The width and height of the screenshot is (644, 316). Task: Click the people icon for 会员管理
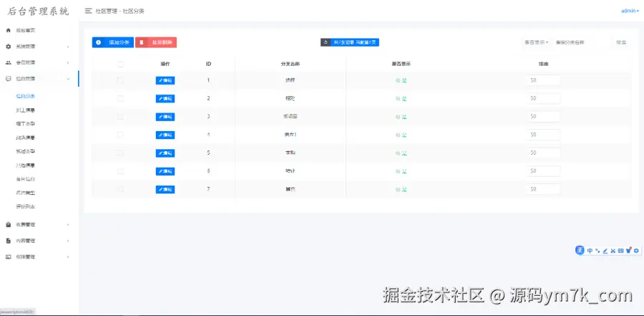tap(8, 62)
